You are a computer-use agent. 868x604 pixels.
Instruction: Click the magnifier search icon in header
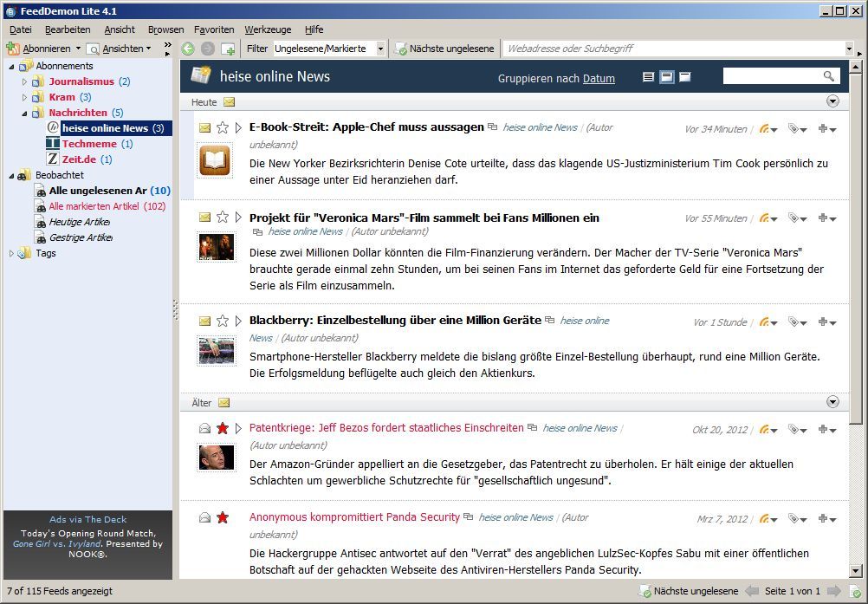[x=829, y=76]
